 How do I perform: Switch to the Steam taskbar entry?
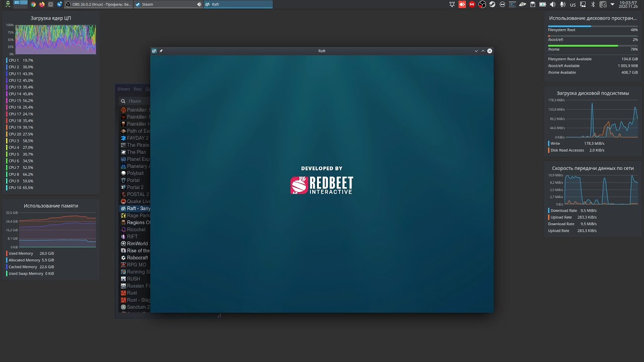(168, 4)
